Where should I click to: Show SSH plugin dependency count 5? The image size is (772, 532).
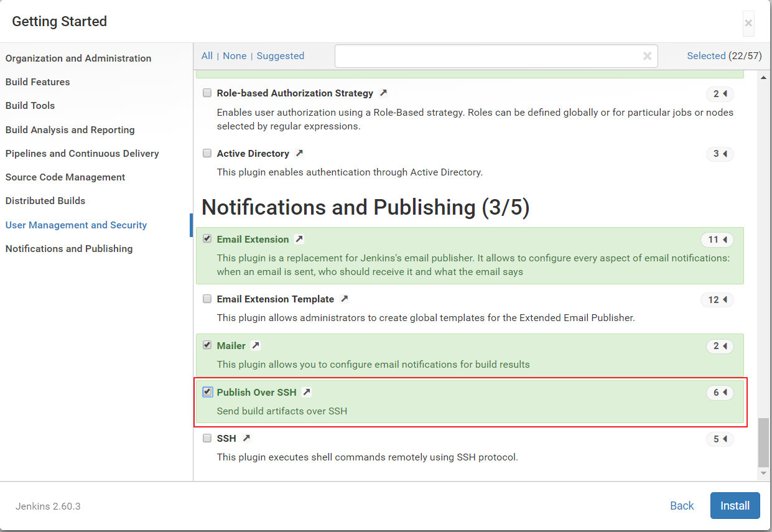click(720, 439)
